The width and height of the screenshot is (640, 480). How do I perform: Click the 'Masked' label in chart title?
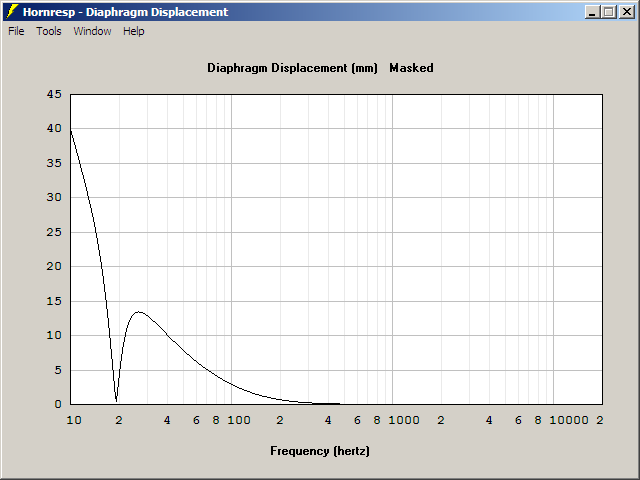411,68
